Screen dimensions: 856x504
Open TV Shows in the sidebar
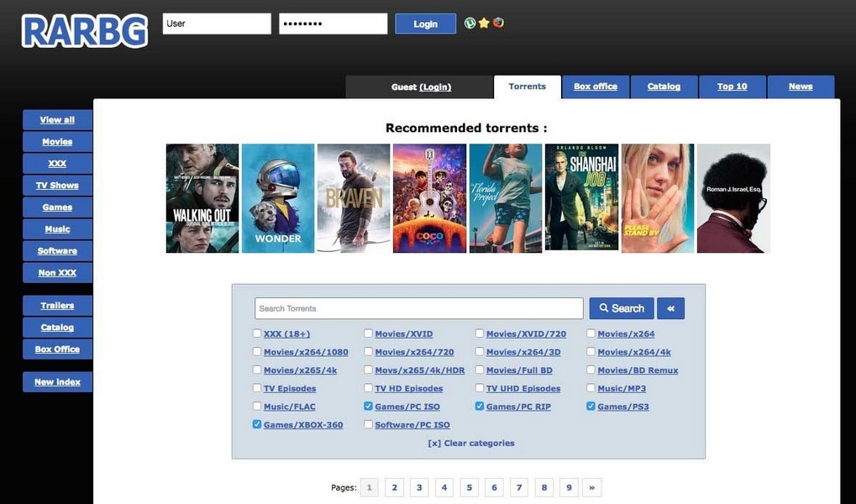coord(57,186)
